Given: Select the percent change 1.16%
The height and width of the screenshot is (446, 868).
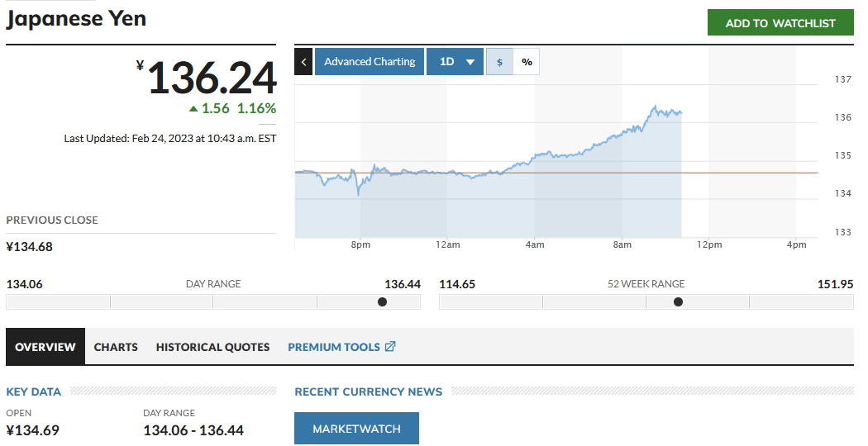Looking at the screenshot, I should (x=256, y=108).
